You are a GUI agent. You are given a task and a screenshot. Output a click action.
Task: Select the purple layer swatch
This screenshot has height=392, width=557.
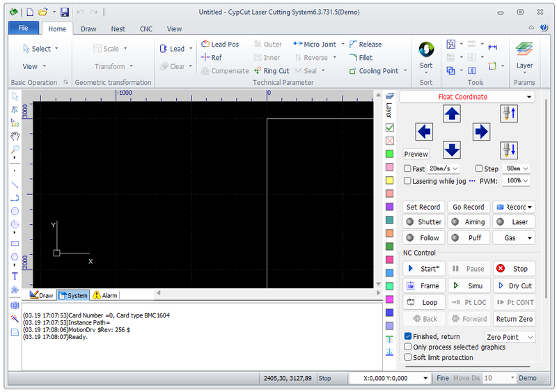click(389, 207)
